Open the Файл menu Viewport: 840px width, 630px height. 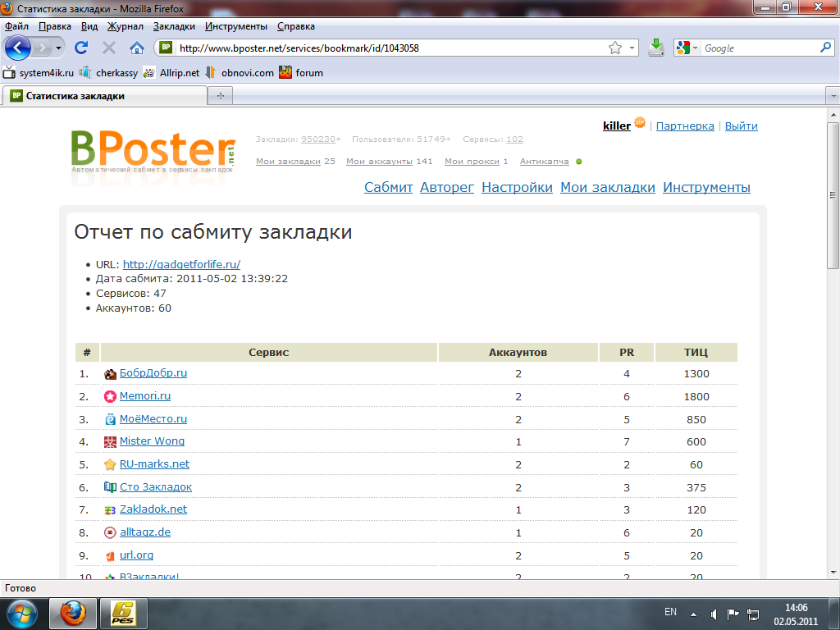click(16, 26)
